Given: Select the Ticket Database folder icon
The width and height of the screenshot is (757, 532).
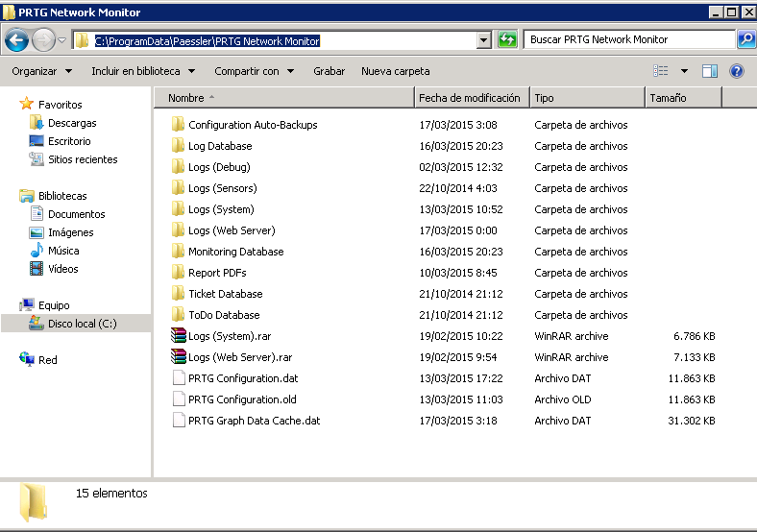Looking at the screenshot, I should 178,294.
